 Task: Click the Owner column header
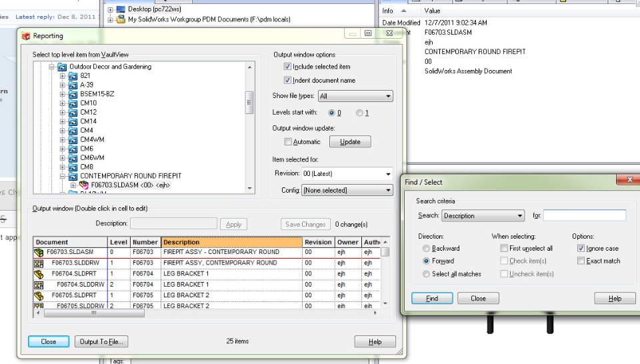[x=348, y=242]
